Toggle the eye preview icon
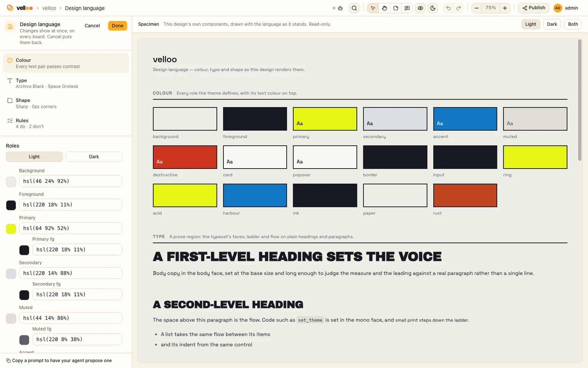588x368 pixels. (x=420, y=8)
